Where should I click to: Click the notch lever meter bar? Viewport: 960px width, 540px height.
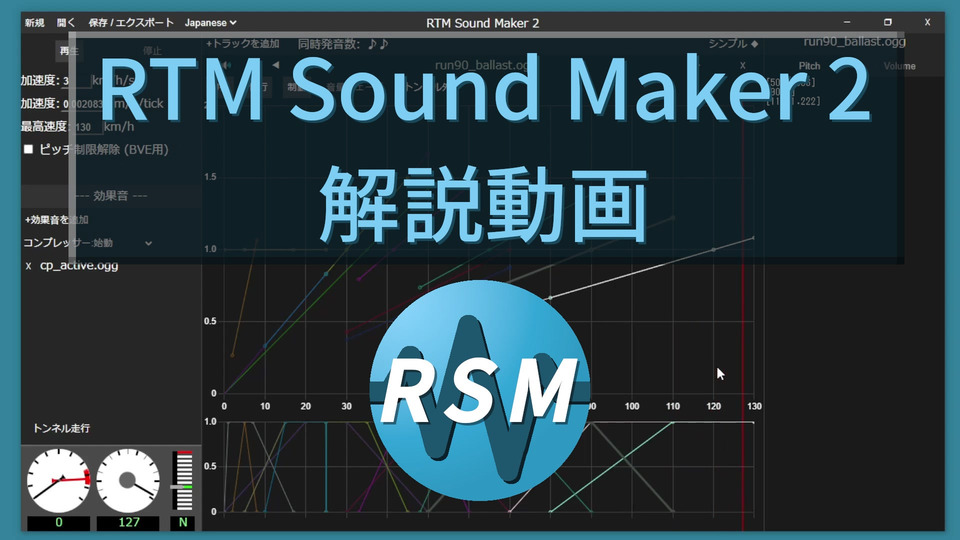(x=182, y=481)
